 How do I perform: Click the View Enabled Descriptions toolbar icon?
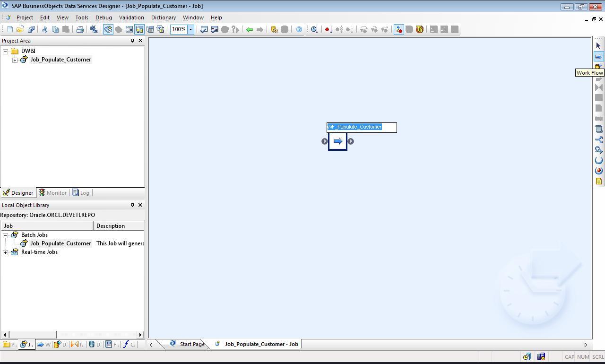pyautogui.click(x=160, y=29)
